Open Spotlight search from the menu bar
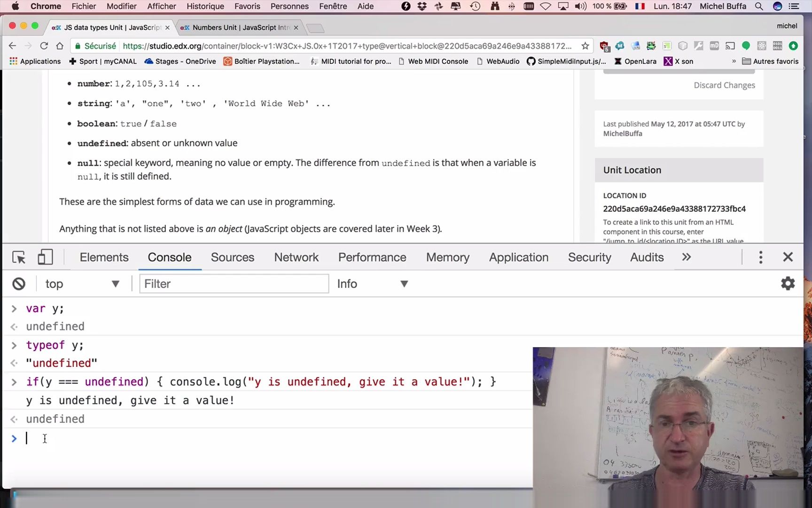812x508 pixels. click(x=759, y=6)
